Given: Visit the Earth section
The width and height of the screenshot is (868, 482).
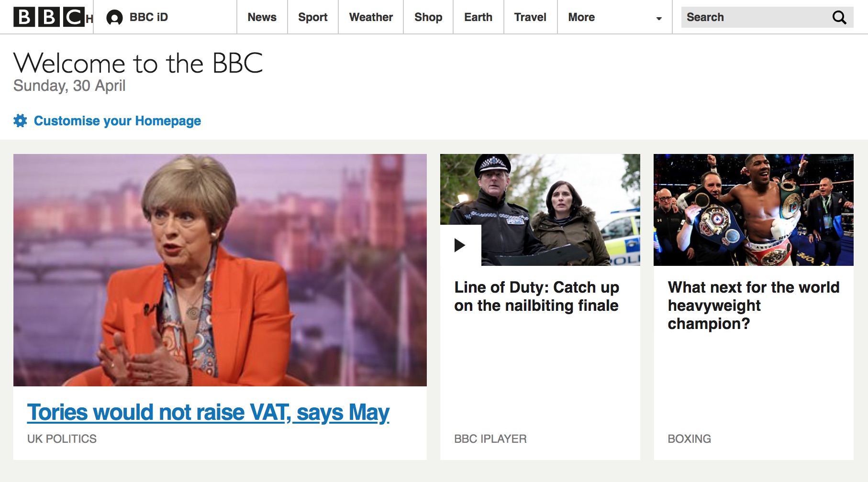Looking at the screenshot, I should (478, 17).
